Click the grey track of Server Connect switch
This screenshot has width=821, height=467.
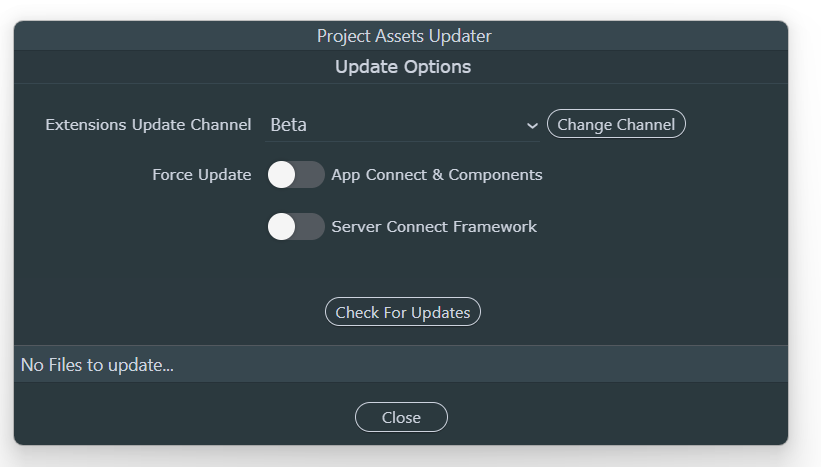tap(310, 227)
